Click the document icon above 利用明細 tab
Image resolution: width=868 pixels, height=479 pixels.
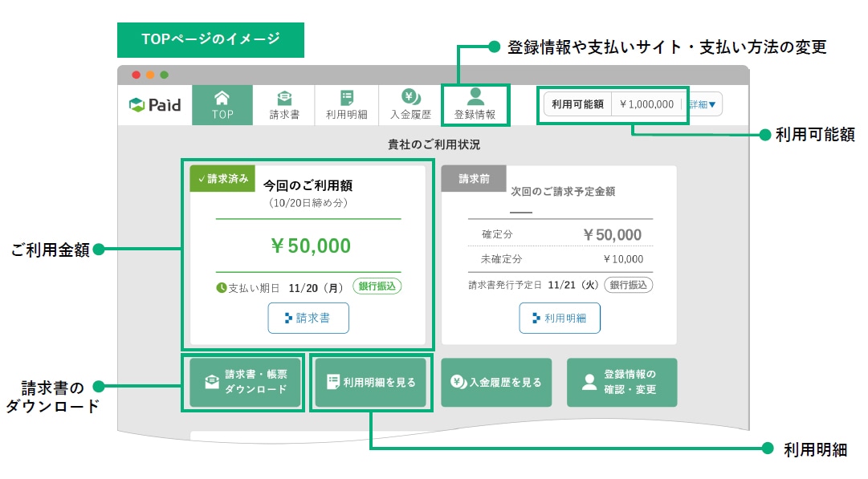tap(347, 98)
